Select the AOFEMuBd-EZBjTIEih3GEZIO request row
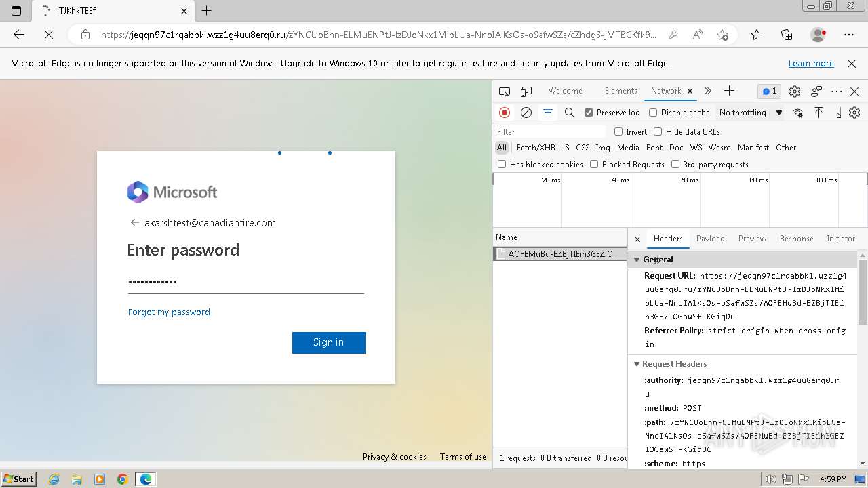Image resolution: width=868 pixels, height=488 pixels. pyautogui.click(x=559, y=254)
